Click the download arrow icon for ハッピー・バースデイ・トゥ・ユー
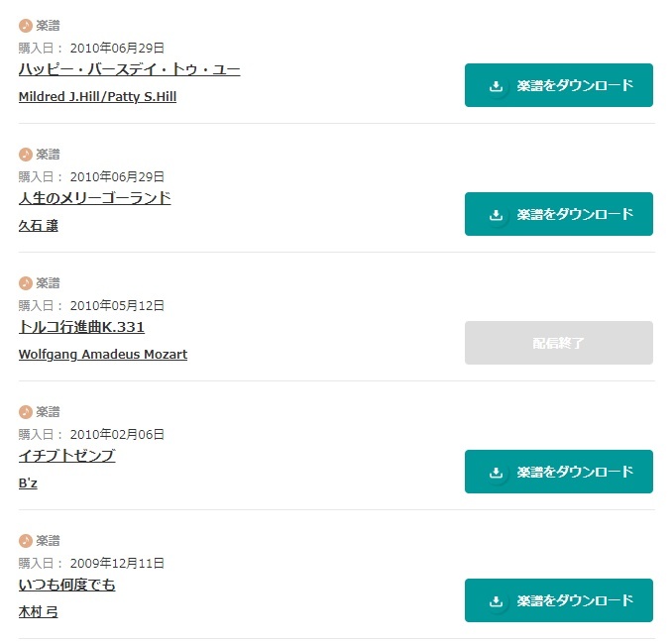Screen dimensions: 672x643 [496, 85]
